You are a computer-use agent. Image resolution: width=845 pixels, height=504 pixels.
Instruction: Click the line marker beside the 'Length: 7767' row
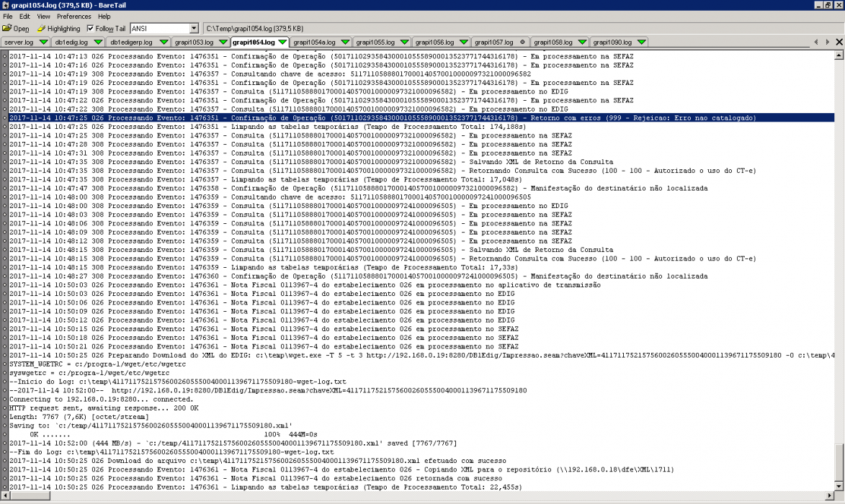[x=4, y=417]
